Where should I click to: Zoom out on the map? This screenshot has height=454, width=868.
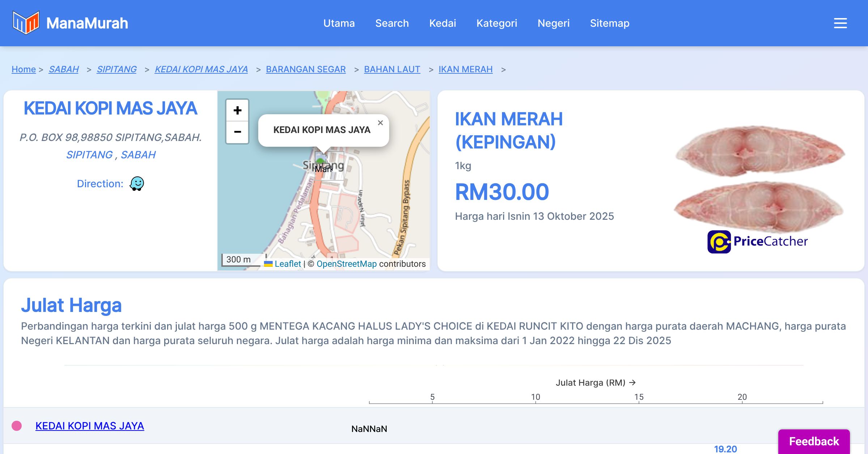[237, 132]
